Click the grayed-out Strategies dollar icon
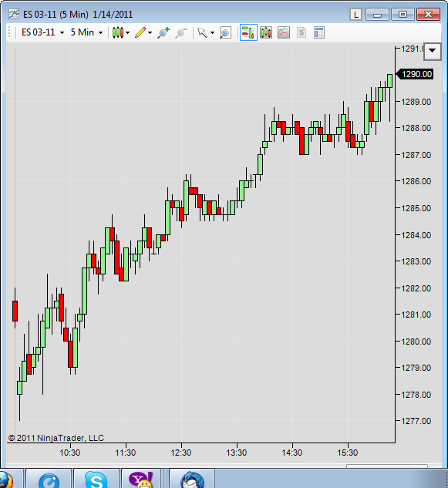The image size is (448, 488). 301,32
